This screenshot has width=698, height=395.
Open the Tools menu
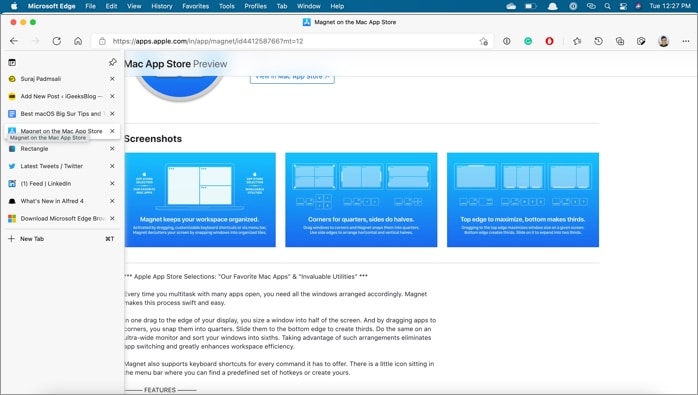[x=227, y=6]
